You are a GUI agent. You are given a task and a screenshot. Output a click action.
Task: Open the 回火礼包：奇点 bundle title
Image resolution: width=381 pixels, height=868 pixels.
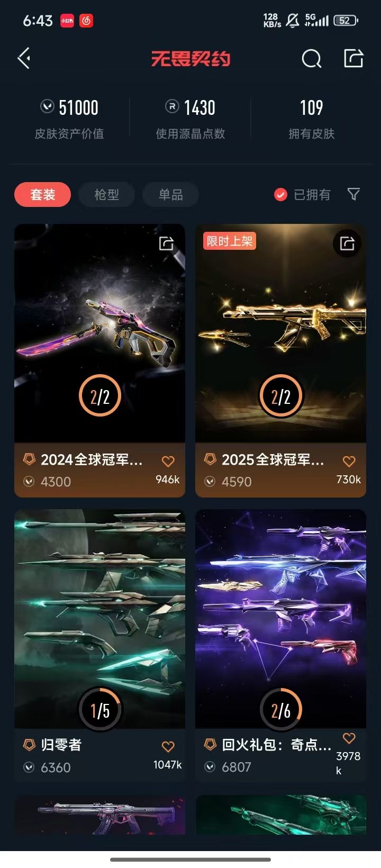(x=276, y=745)
